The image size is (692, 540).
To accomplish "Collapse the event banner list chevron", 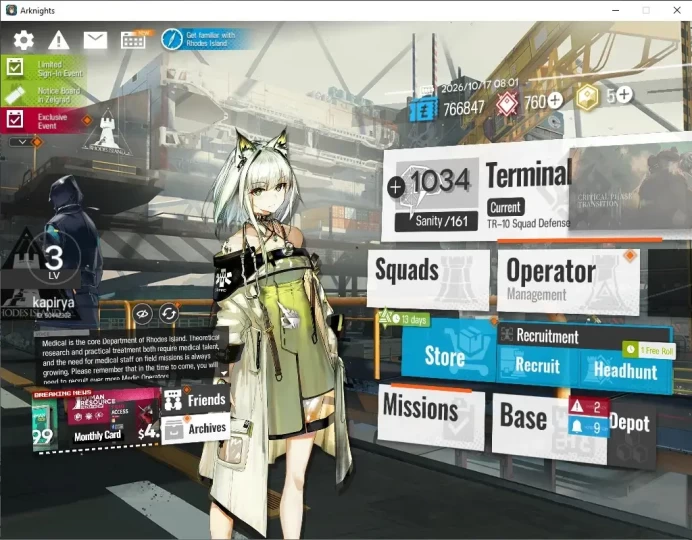I will (22, 142).
